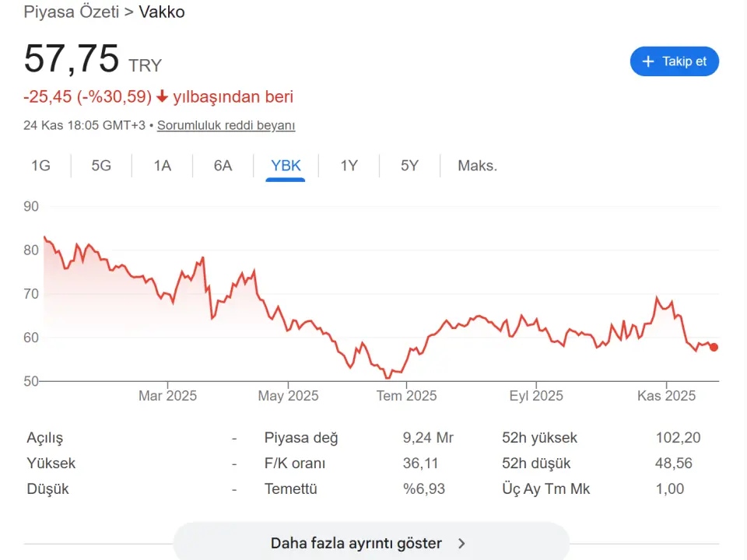View the 5Y five-year chart tab
The image size is (747, 560).
pos(409,166)
